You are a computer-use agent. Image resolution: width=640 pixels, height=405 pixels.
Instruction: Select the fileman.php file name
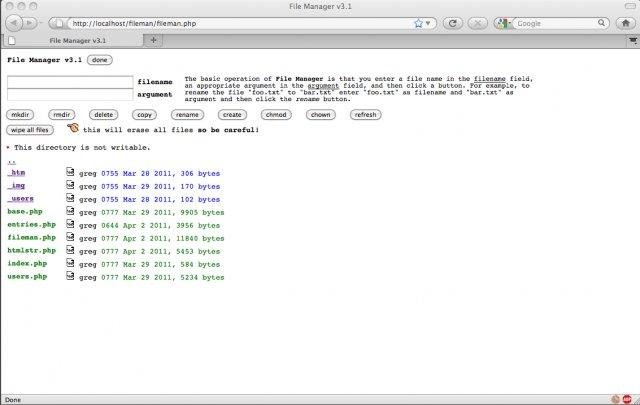pos(31,238)
